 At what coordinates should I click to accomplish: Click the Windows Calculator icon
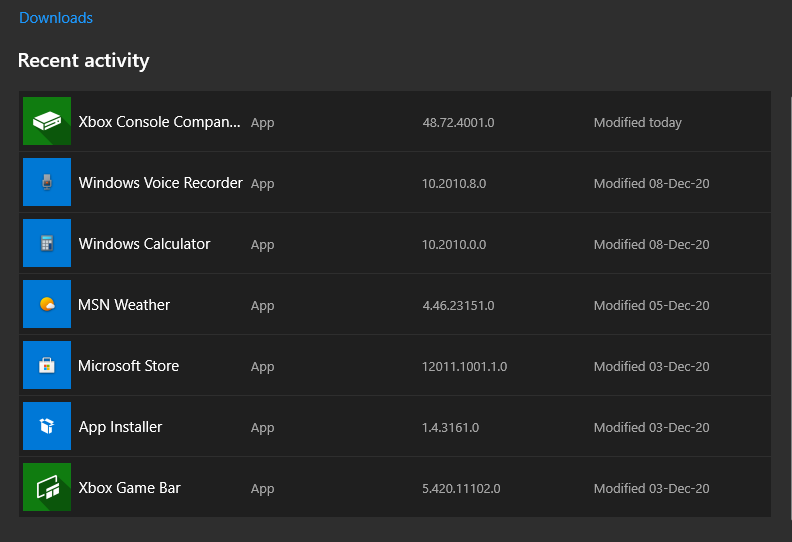[x=47, y=244]
